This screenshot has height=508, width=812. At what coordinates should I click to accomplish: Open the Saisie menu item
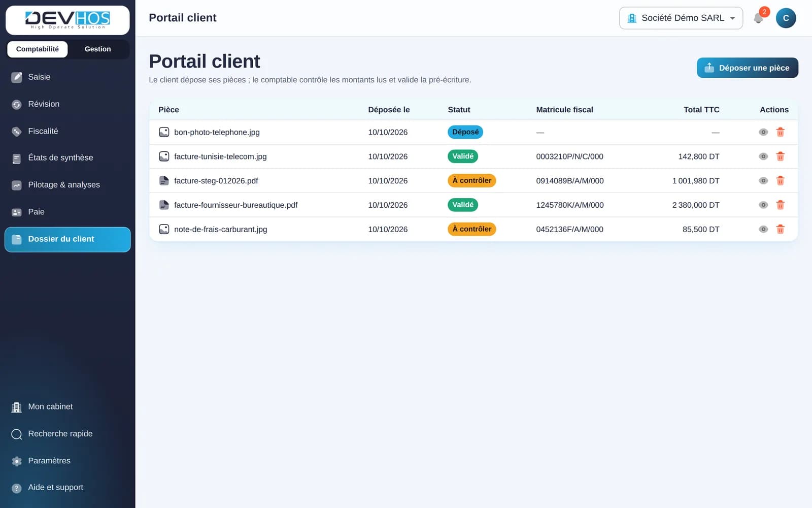[67, 77]
